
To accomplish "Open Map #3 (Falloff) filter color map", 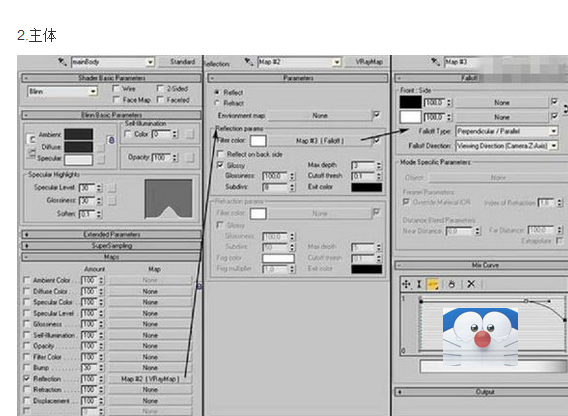I will pyautogui.click(x=320, y=141).
